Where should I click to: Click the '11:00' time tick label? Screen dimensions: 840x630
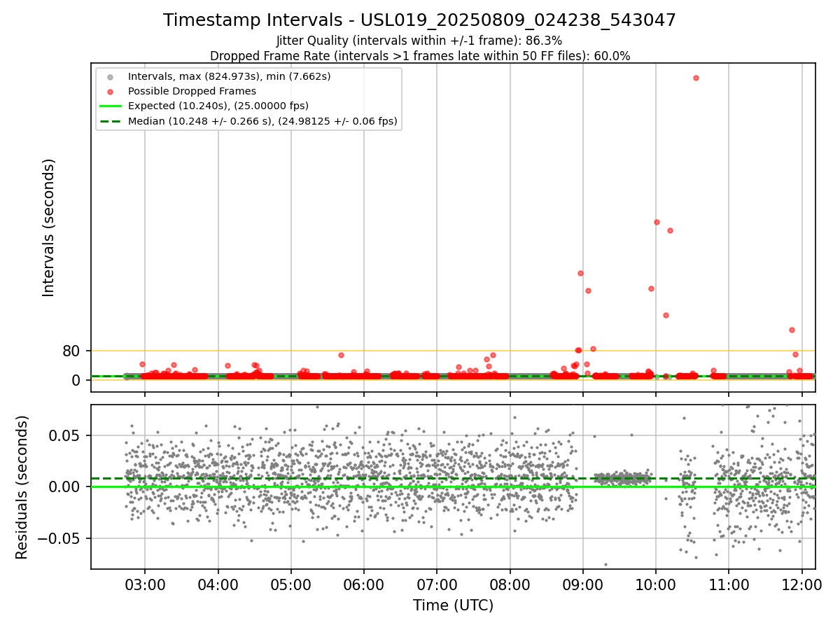tap(729, 584)
